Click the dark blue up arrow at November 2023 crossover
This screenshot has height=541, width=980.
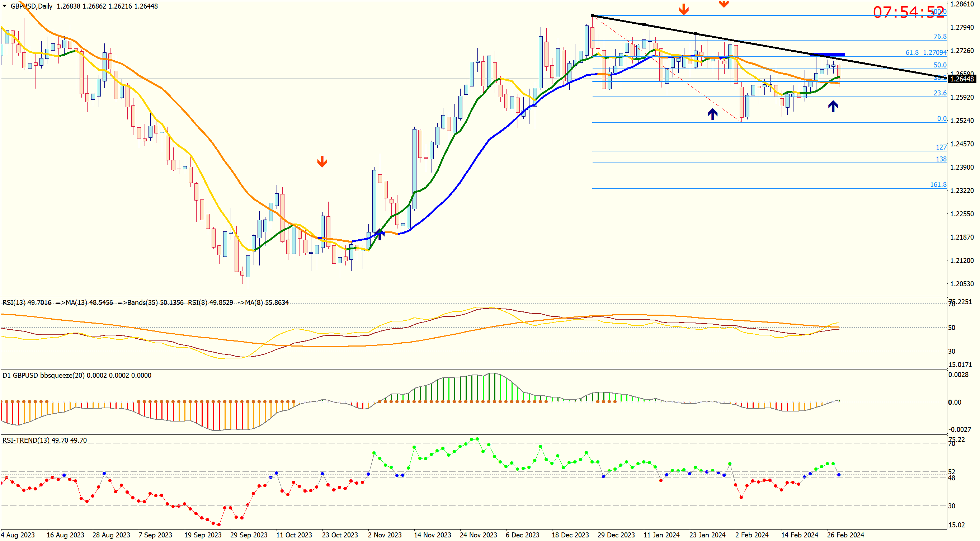tap(380, 234)
